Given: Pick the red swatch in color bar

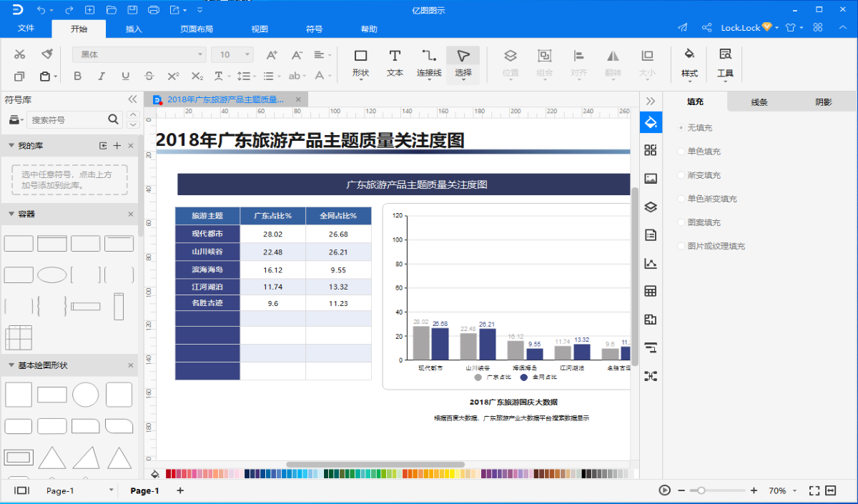Looking at the screenshot, I should pos(169,473).
